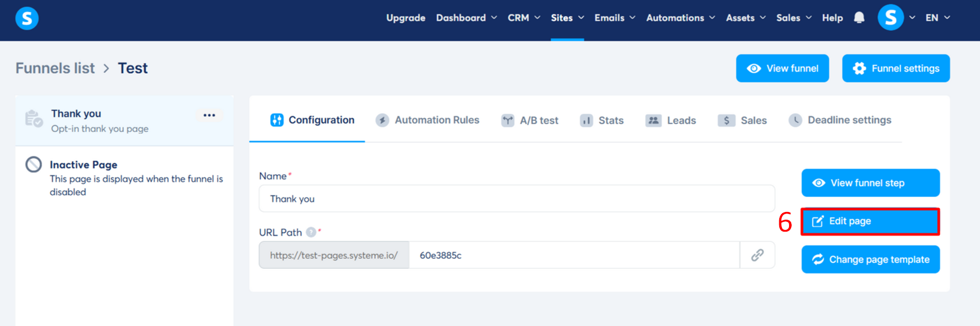Expand the Dashboard dropdown menu
Screen dimensions: 980x326
pos(467,18)
